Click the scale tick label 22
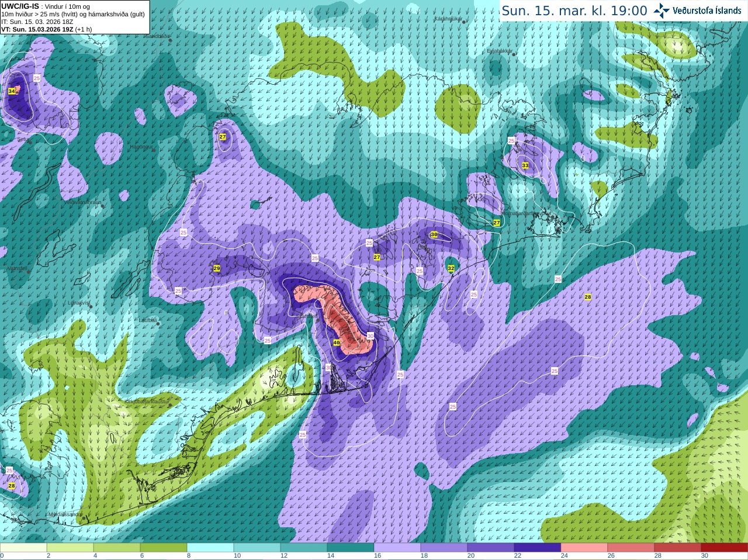Screen dimensions: 748x560 click(518, 556)
